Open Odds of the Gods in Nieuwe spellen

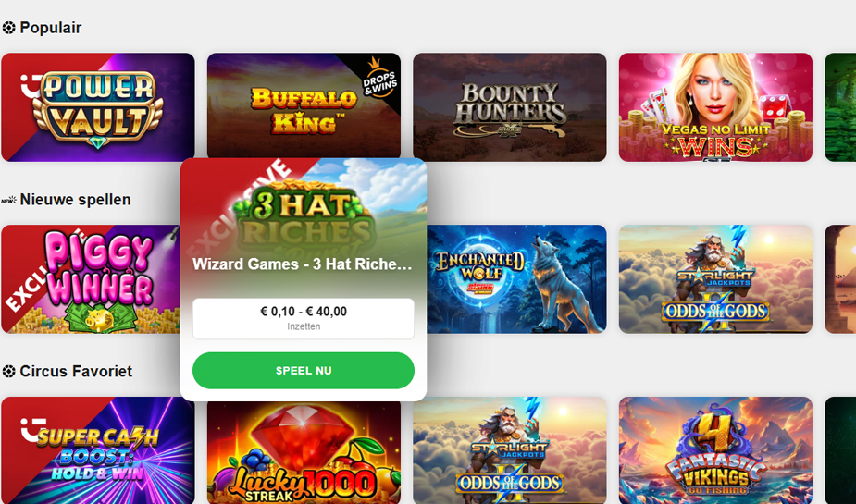(715, 278)
